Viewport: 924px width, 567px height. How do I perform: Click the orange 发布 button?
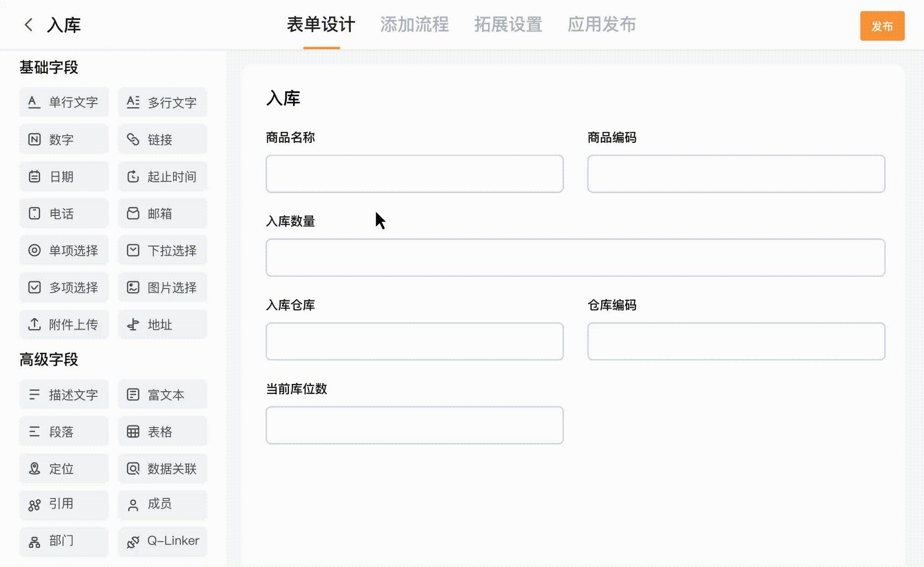882,26
